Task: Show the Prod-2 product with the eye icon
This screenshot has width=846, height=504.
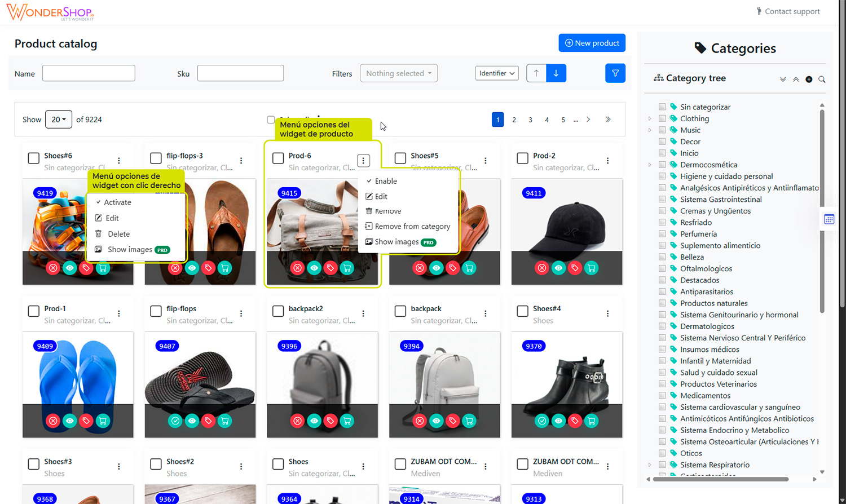Action: click(558, 268)
